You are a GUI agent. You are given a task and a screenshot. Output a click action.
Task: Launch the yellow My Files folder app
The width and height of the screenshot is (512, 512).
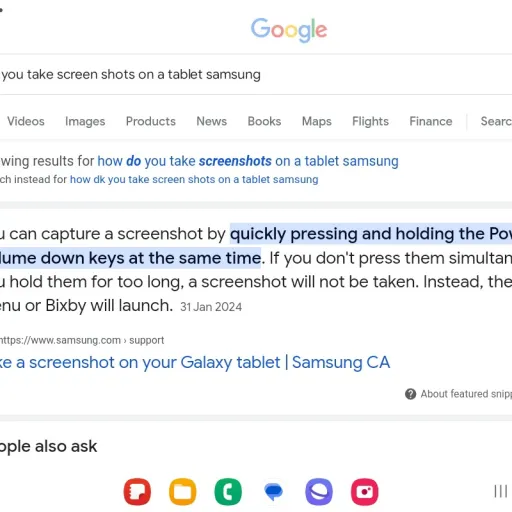182,492
